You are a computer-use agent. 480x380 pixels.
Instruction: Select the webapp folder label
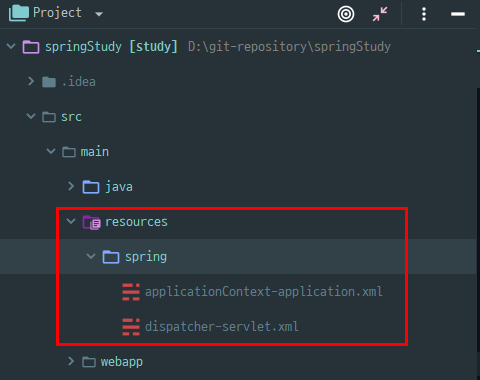[122, 362]
